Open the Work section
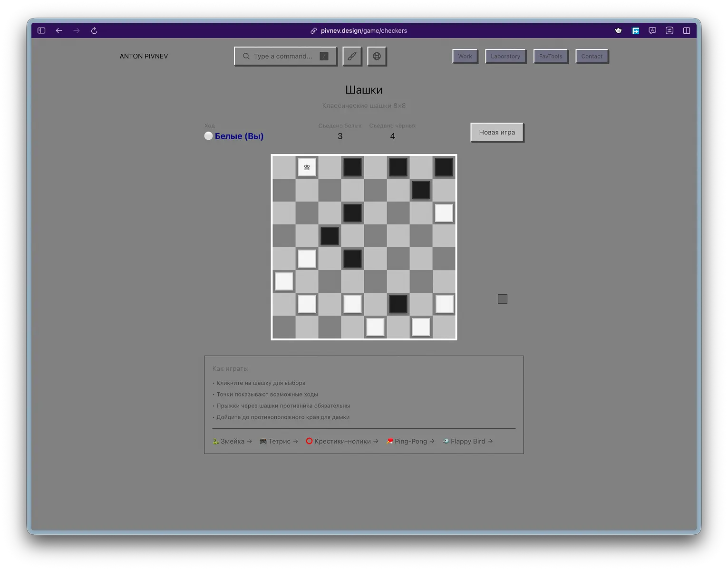This screenshot has width=728, height=570. coord(465,56)
